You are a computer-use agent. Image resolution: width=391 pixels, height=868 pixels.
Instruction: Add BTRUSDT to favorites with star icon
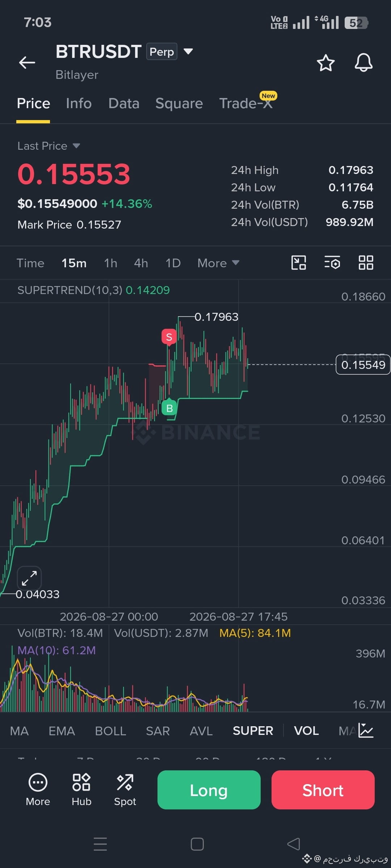click(x=325, y=63)
